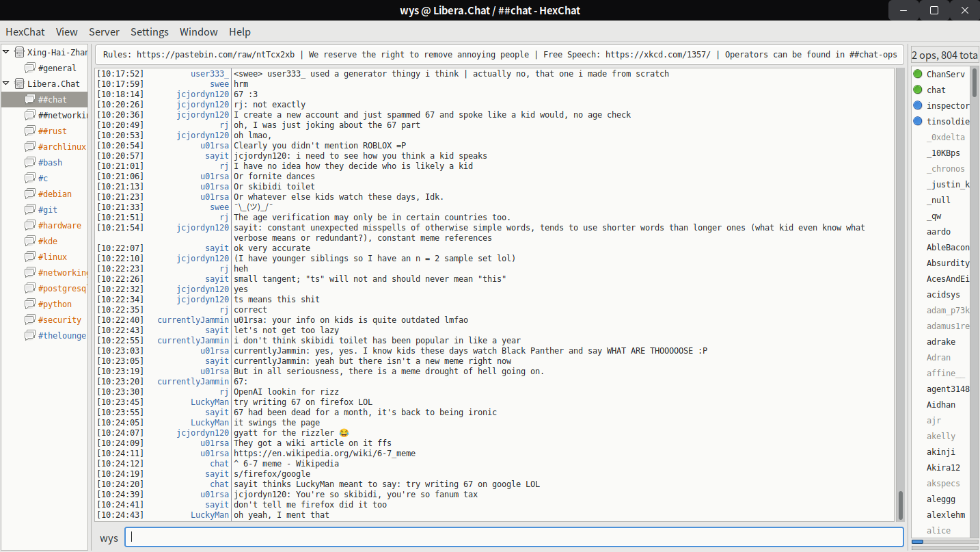Collapse the Xing-Hai-Zhan server tree
The height and width of the screenshot is (552, 980).
(6, 52)
